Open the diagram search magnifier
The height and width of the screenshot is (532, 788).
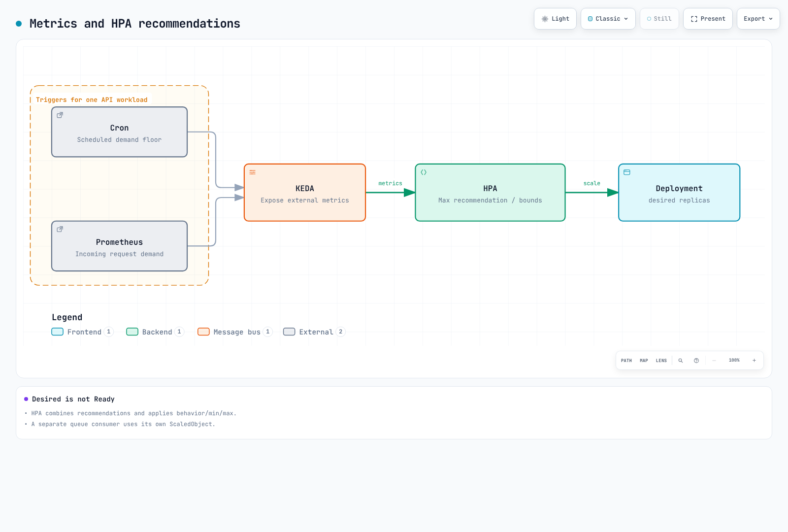tap(681, 361)
